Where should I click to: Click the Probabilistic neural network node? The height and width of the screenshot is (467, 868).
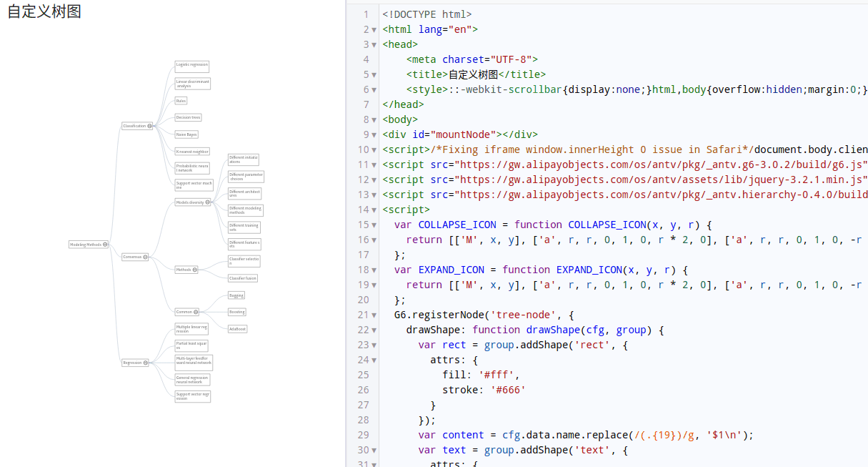pos(193,168)
